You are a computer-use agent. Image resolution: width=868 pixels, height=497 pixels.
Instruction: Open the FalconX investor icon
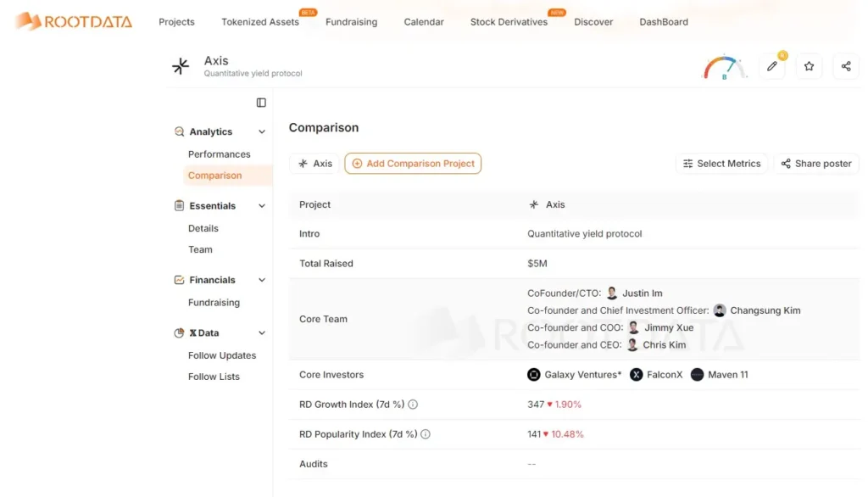click(x=637, y=375)
